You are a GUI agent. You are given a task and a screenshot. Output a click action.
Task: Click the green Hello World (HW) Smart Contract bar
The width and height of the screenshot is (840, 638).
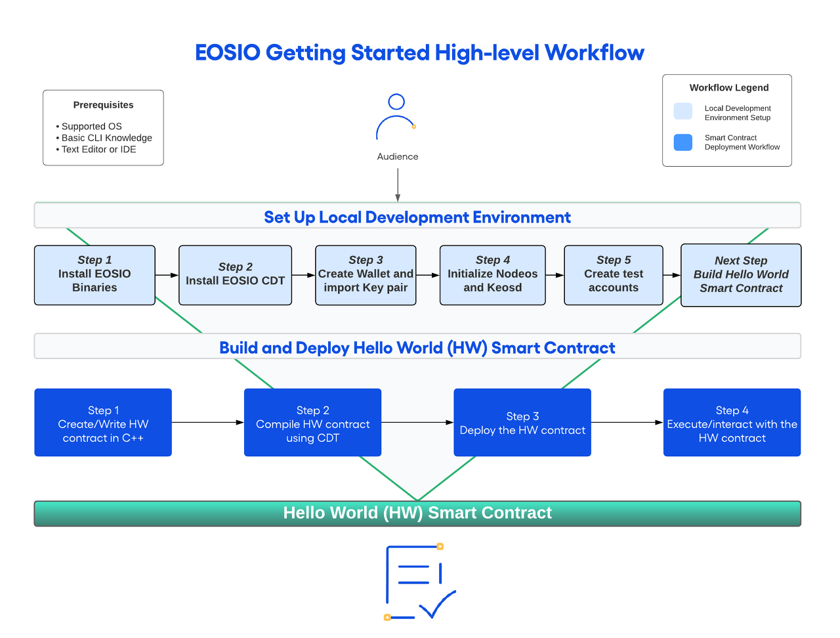tap(417, 513)
